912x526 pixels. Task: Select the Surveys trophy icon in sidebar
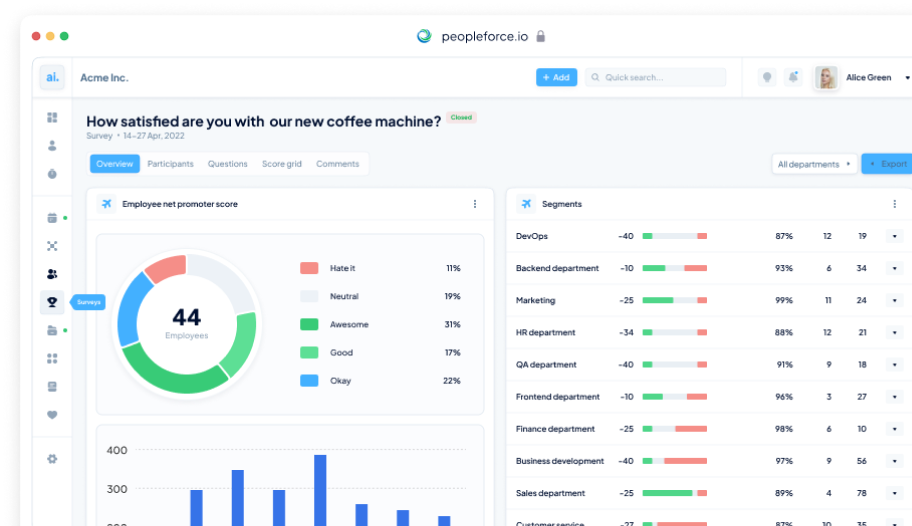52,302
